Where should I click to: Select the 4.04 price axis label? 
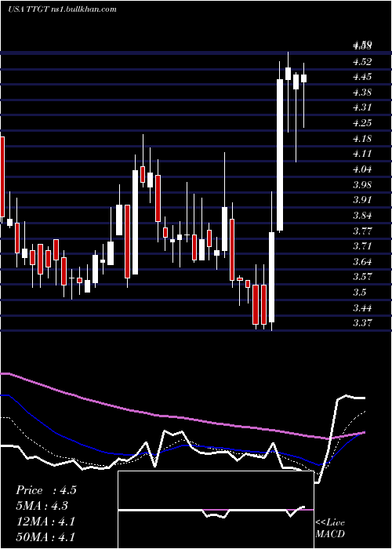click(x=362, y=170)
